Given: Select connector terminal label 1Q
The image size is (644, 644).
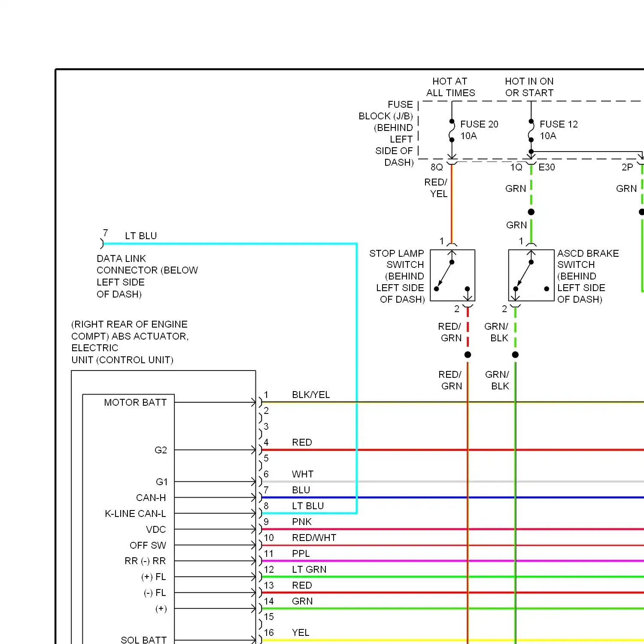Looking at the screenshot, I should pyautogui.click(x=516, y=167).
